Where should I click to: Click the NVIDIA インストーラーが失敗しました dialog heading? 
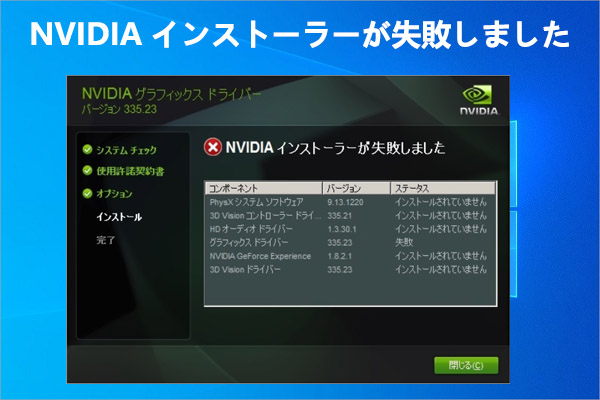[x=335, y=148]
